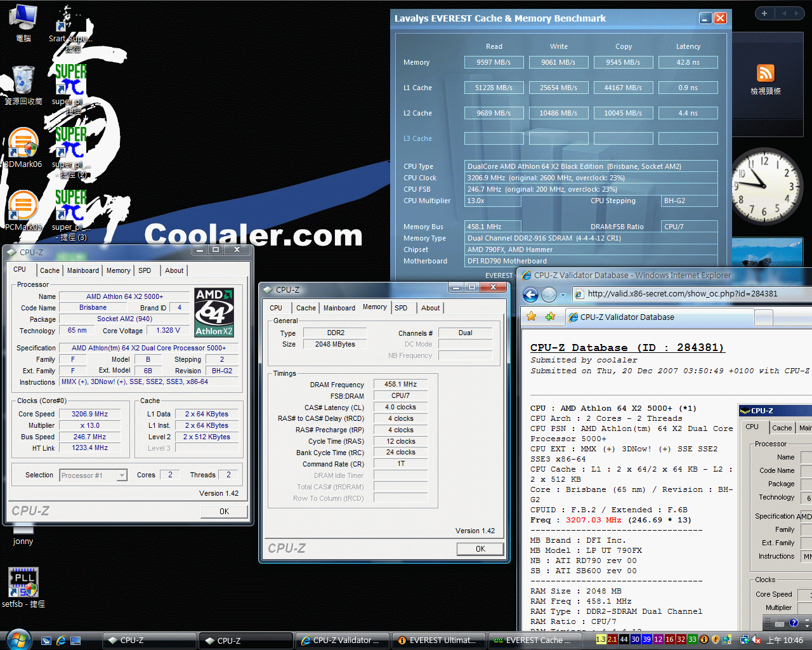Click the analog clock gadget
812x650 pixels.
click(765, 187)
